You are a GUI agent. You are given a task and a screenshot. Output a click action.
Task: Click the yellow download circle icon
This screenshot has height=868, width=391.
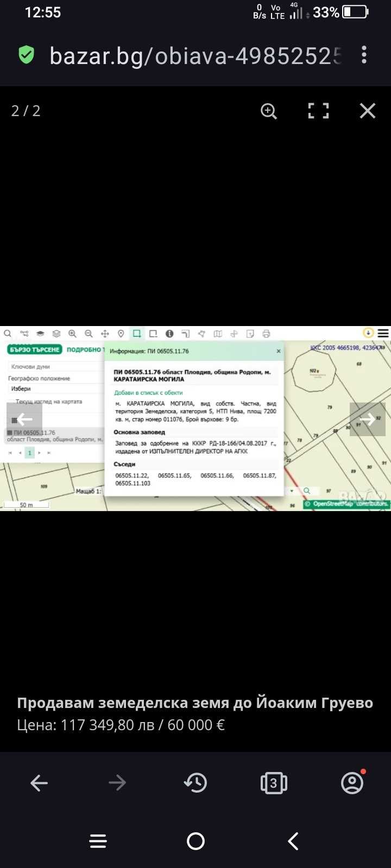click(368, 333)
